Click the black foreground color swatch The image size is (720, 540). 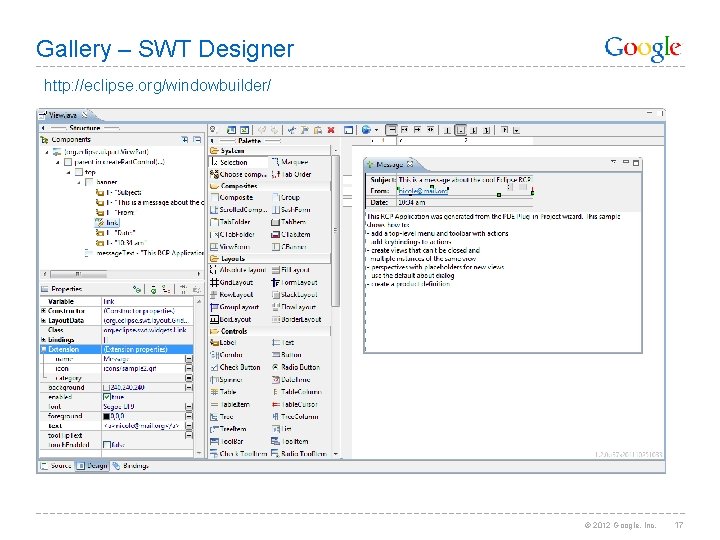click(x=107, y=416)
